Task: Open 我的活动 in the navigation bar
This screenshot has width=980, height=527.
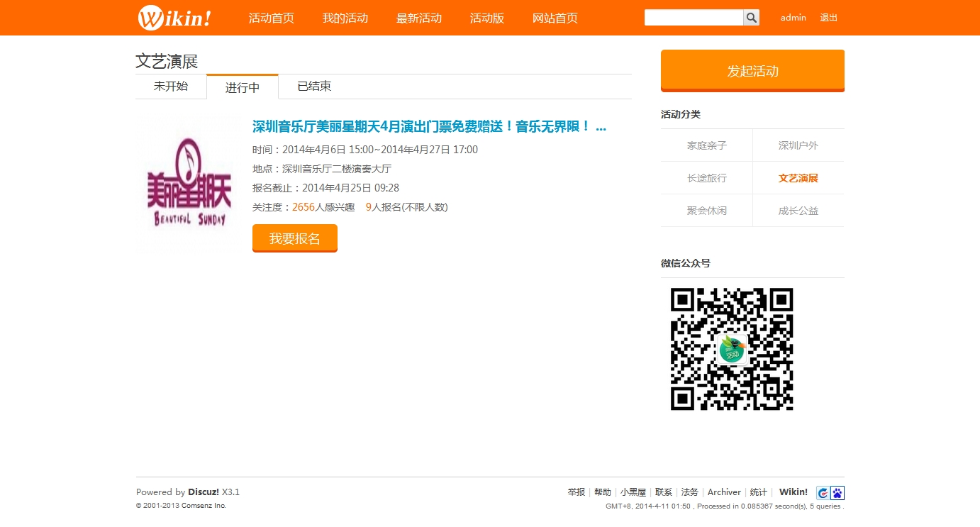Action: tap(345, 18)
